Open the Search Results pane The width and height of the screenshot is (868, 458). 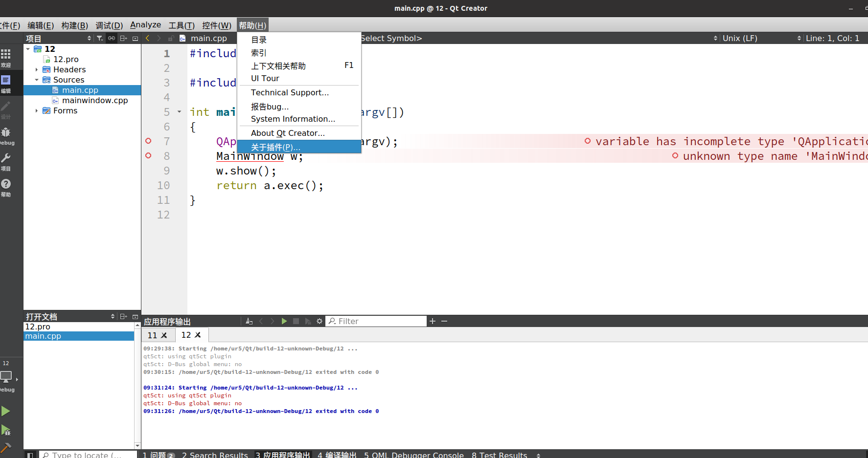[215, 455]
